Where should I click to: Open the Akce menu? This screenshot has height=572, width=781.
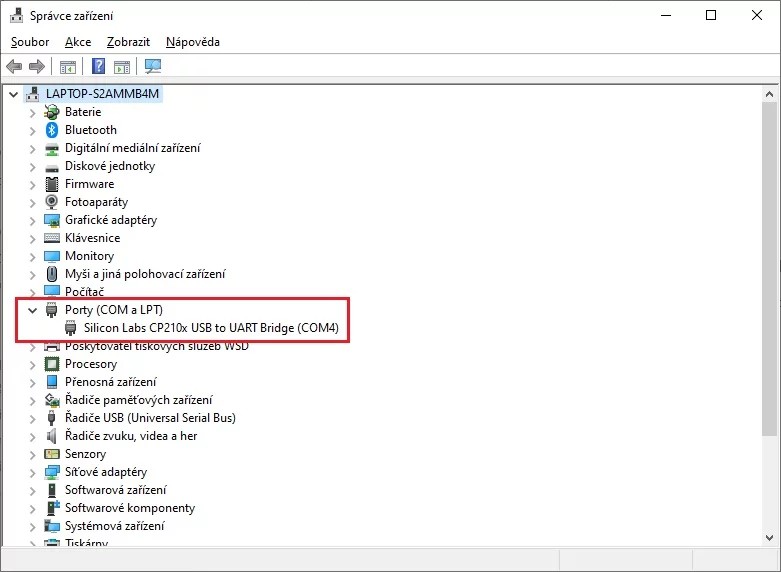[x=78, y=42]
